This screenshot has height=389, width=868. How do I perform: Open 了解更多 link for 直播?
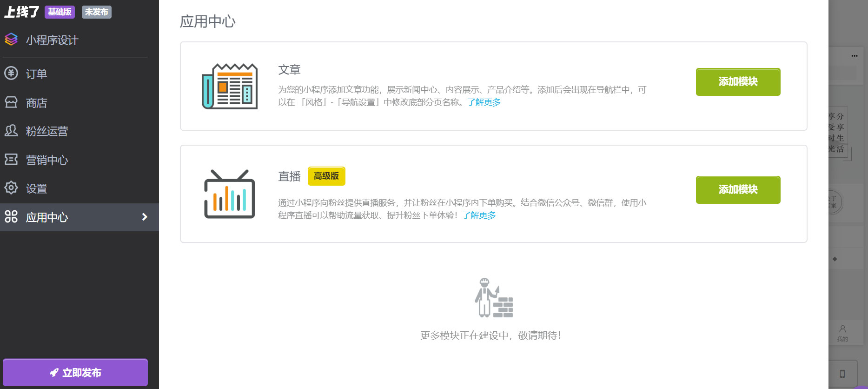(479, 215)
